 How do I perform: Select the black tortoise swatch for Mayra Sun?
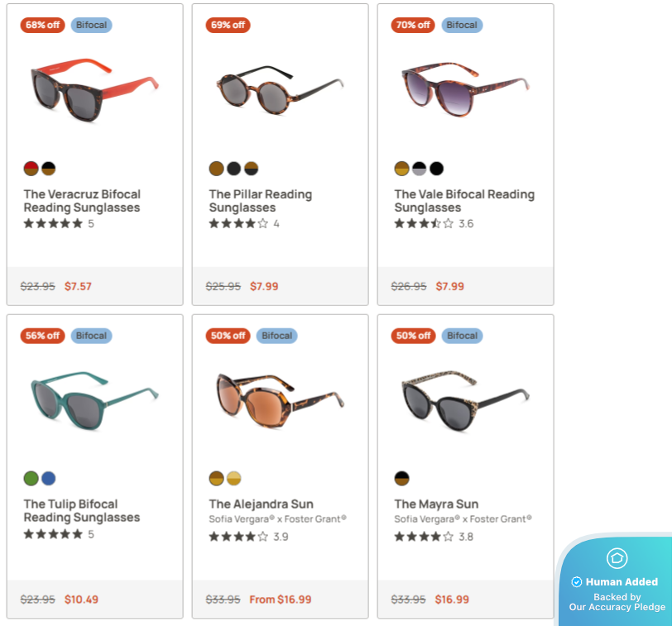(x=401, y=478)
